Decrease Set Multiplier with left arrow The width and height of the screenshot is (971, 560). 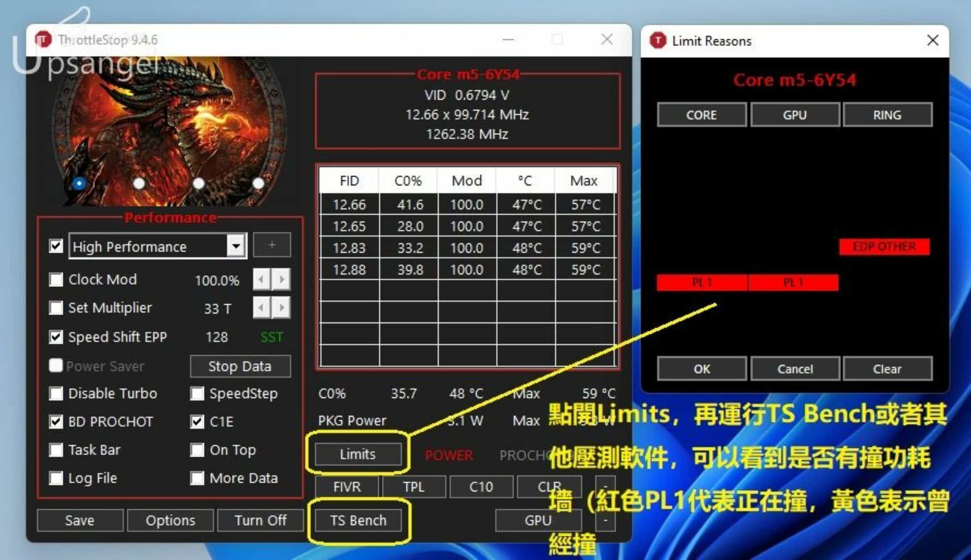click(260, 308)
